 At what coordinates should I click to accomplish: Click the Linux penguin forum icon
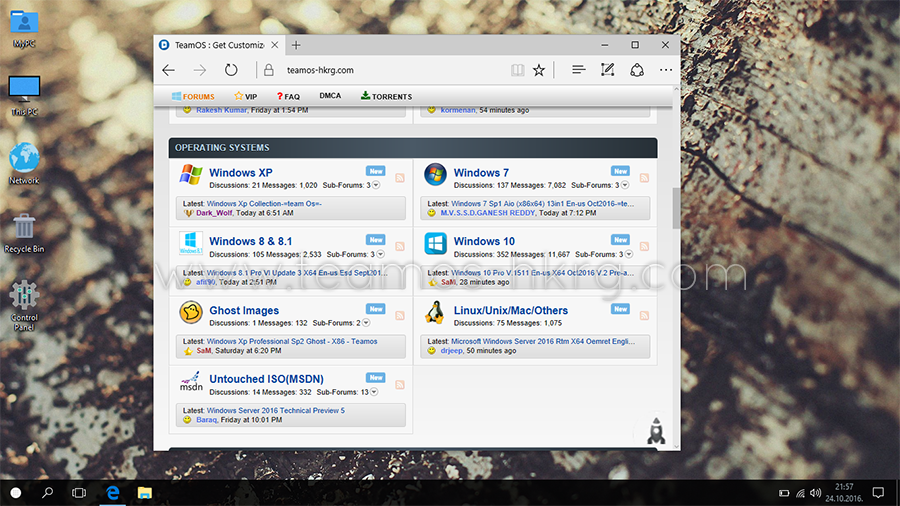click(x=435, y=313)
